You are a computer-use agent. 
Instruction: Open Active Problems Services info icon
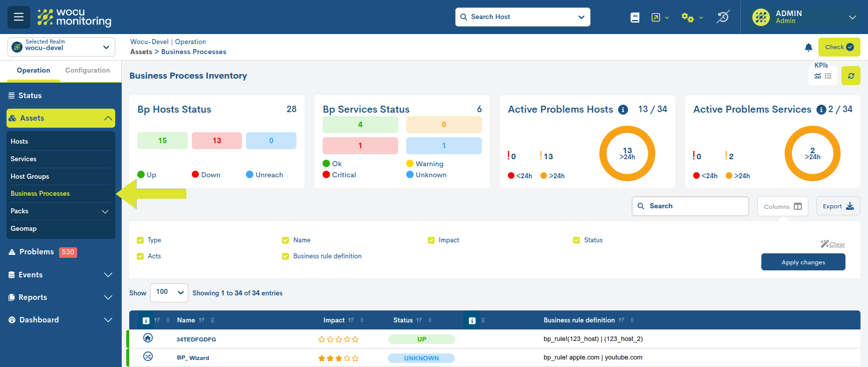click(x=821, y=110)
